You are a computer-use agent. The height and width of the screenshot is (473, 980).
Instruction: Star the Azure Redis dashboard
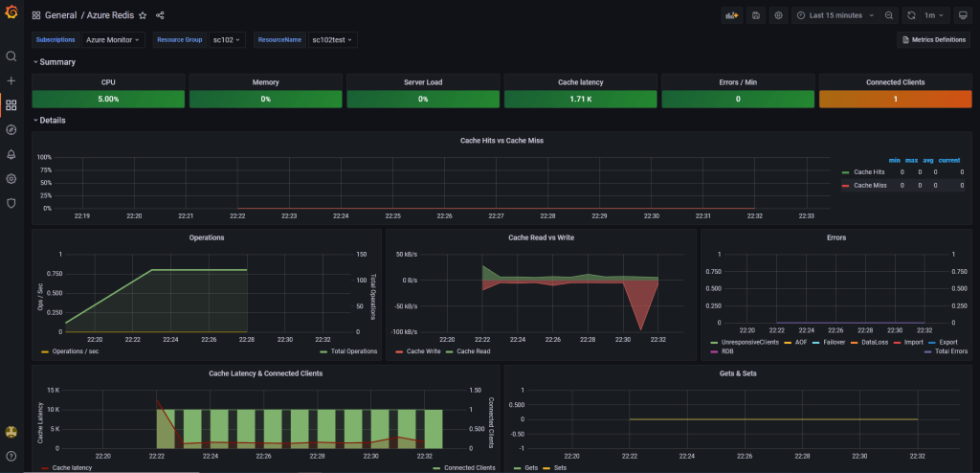pyautogui.click(x=143, y=16)
